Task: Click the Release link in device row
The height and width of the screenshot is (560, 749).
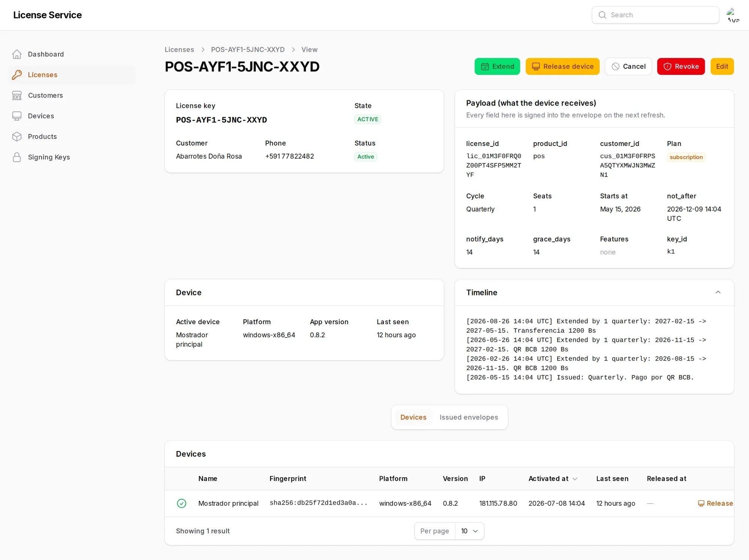Action: pos(715,503)
